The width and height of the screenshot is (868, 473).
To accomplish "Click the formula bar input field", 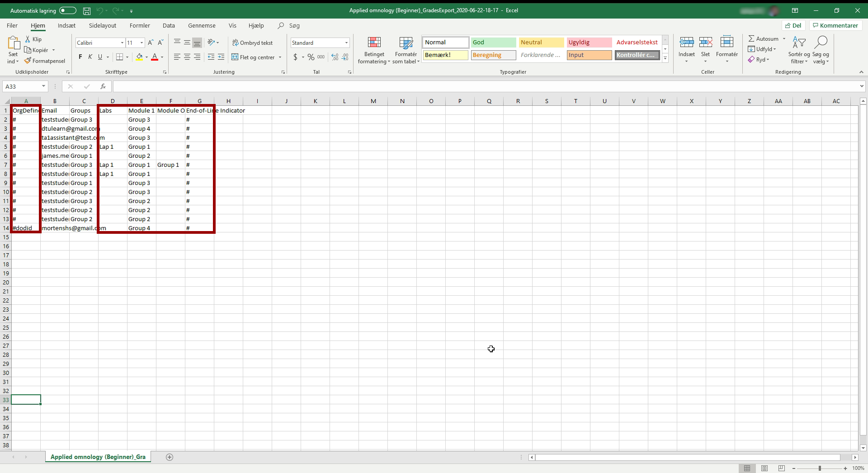I will tap(484, 86).
